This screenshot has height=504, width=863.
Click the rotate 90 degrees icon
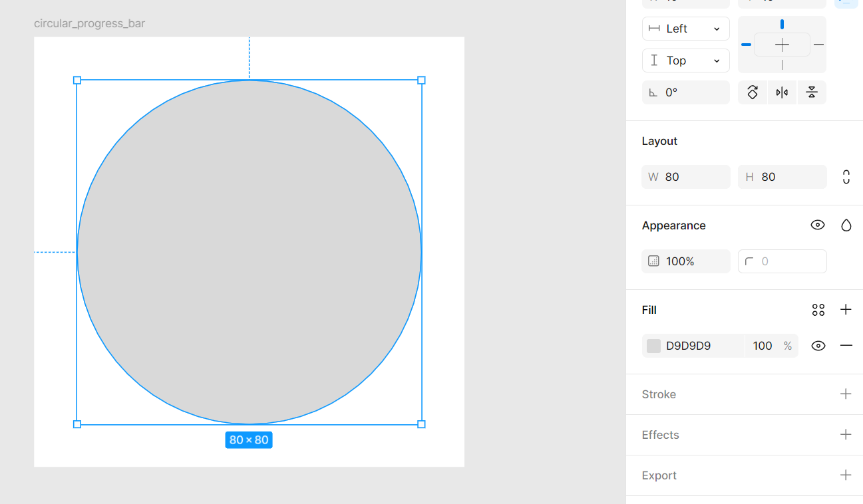[753, 92]
